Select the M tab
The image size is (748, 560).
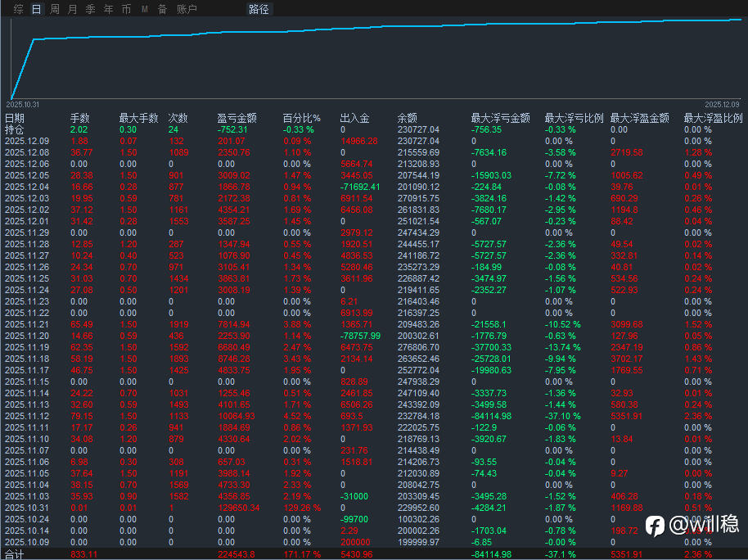click(144, 10)
